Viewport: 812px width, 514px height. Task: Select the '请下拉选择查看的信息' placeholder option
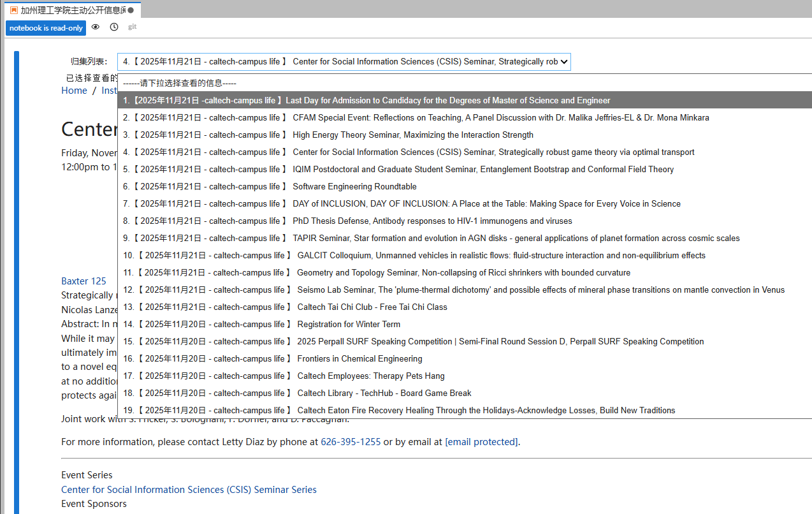coord(465,83)
